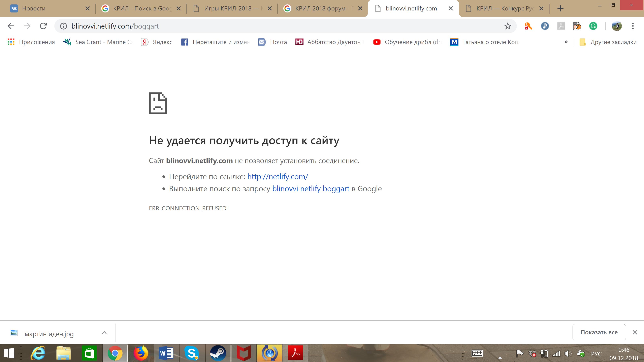Open the Аббатство Даунтон bookmark
644x362 pixels.
(330, 42)
